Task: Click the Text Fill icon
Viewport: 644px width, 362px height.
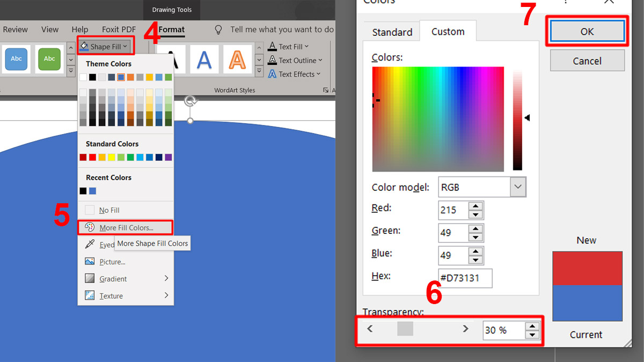Action: click(272, 47)
